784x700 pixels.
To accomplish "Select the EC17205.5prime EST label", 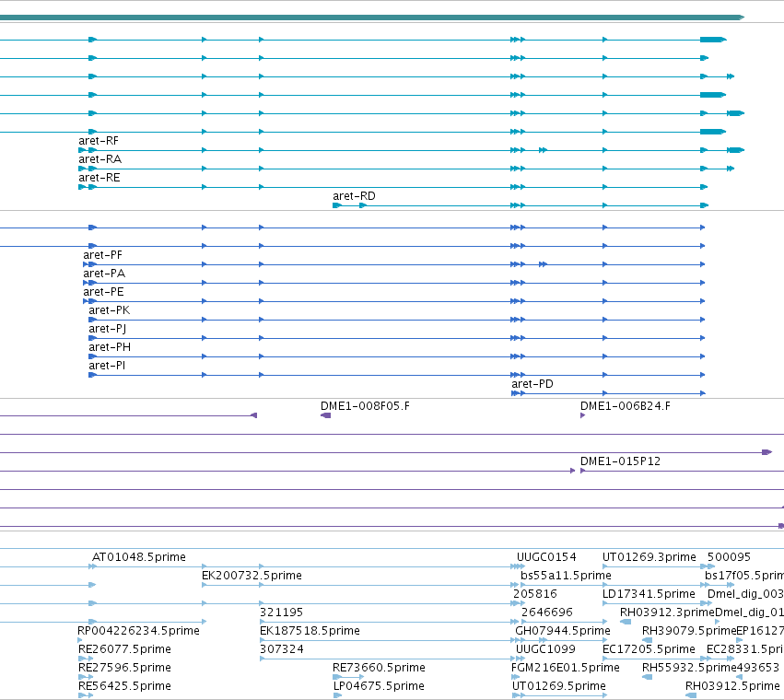I will 649,649.
